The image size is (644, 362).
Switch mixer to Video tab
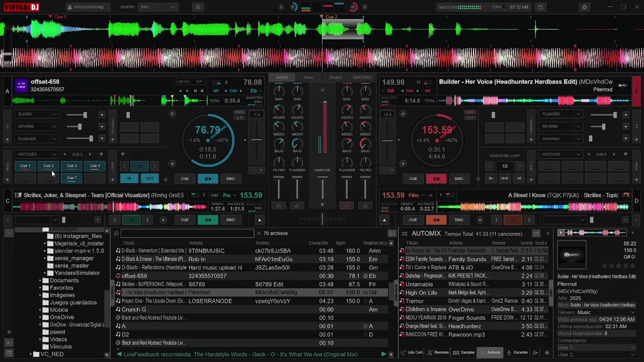(x=308, y=77)
